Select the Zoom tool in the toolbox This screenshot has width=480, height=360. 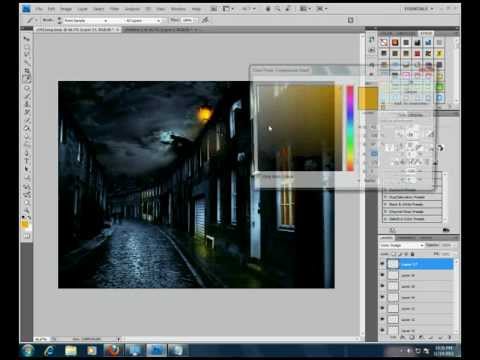click(27, 210)
